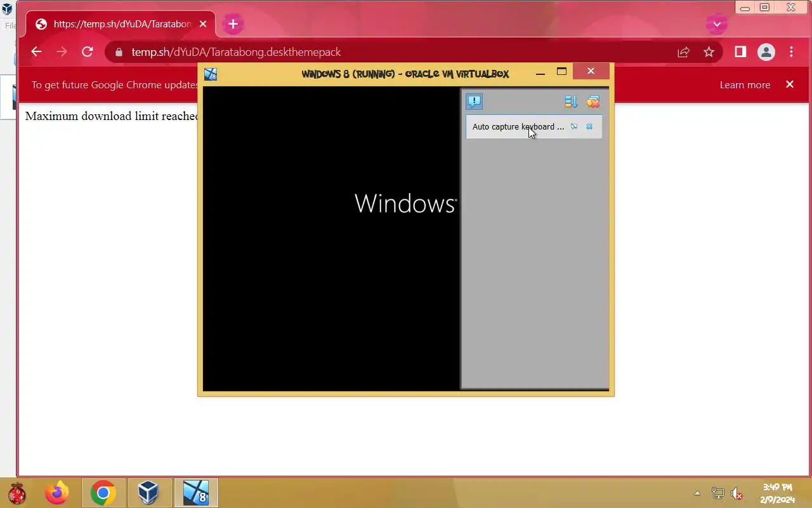The height and width of the screenshot is (508, 812).
Task: Restore the Chrome window size
Action: (765, 8)
